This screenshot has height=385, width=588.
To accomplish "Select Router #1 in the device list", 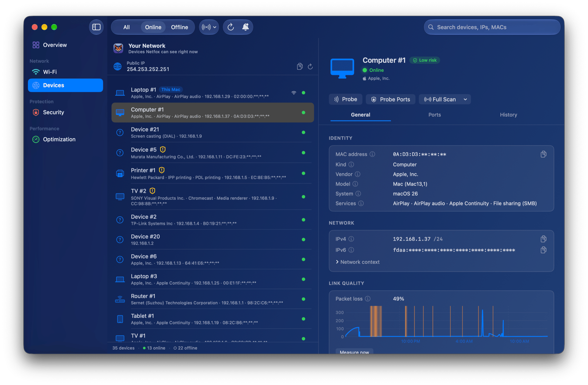I will [x=213, y=299].
